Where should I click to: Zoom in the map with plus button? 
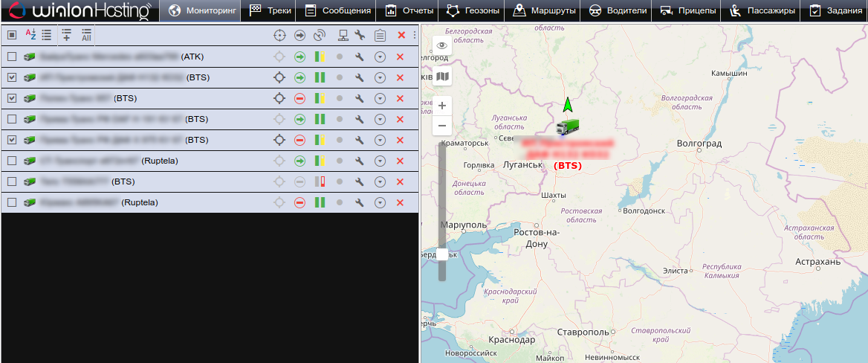[x=442, y=106]
